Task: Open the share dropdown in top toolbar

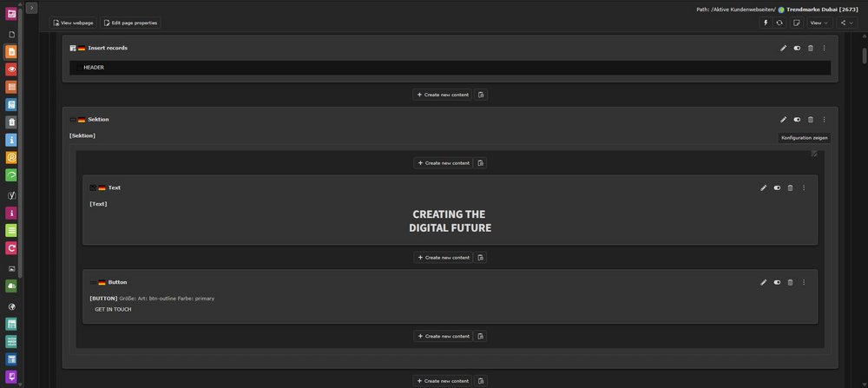Action: click(x=846, y=23)
